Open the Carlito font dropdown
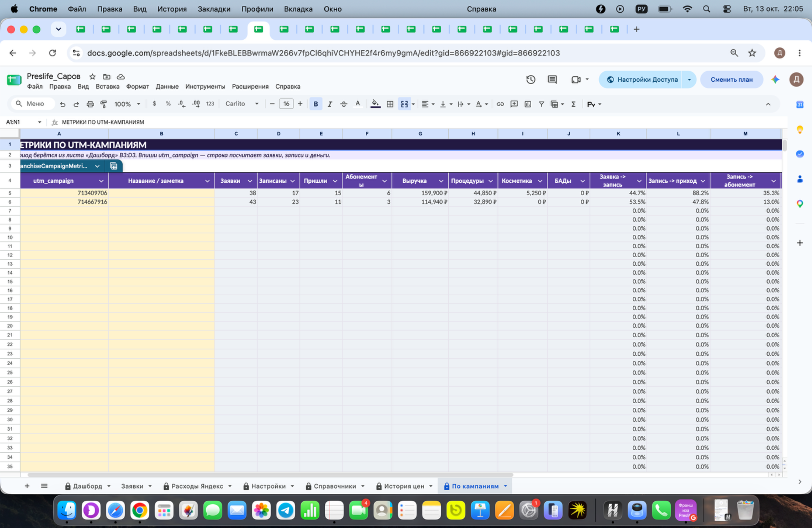This screenshot has width=812, height=528. 242,104
